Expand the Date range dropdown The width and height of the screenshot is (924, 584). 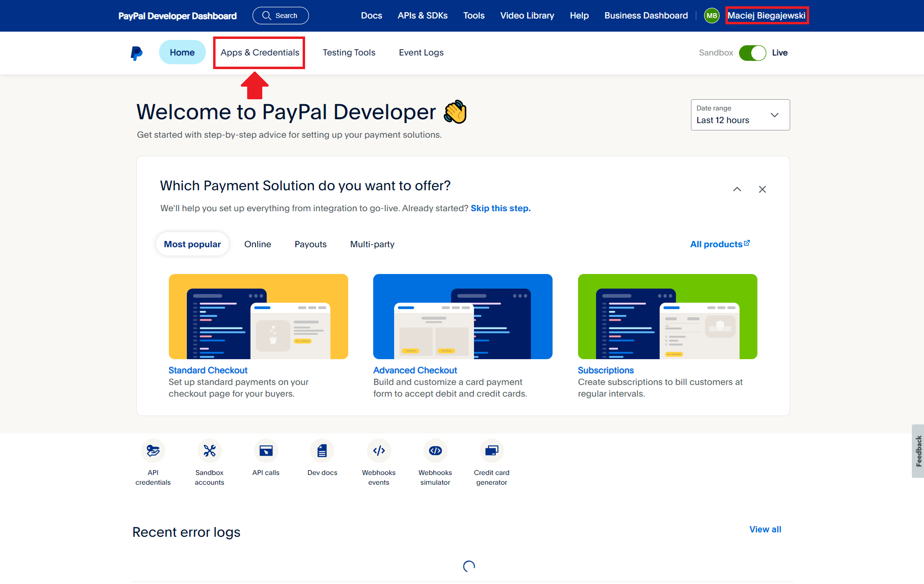click(740, 115)
